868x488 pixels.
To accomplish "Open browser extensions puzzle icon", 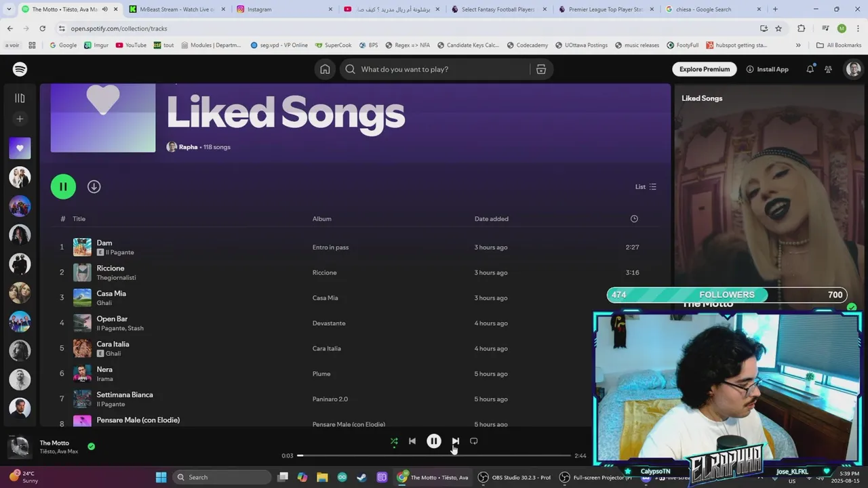I will click(x=802, y=28).
